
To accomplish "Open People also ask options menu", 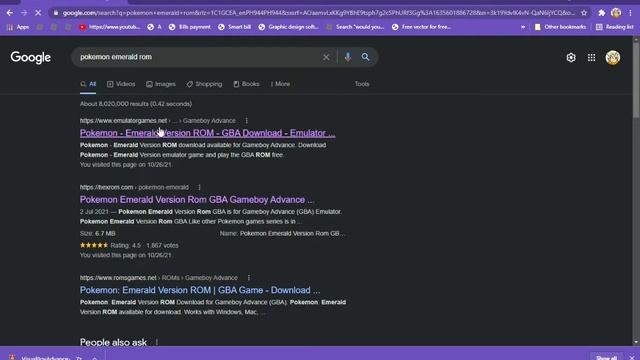I will [157, 342].
